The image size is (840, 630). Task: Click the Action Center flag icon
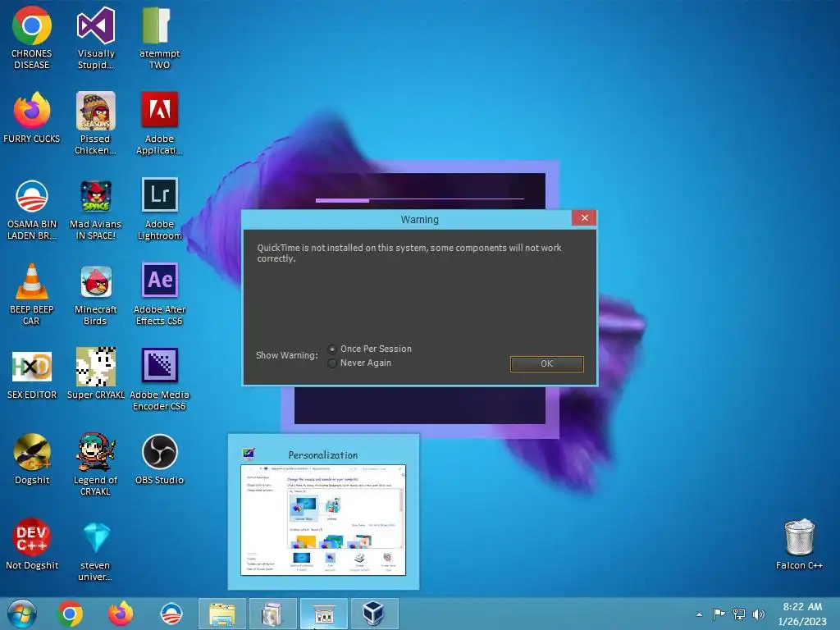719,614
